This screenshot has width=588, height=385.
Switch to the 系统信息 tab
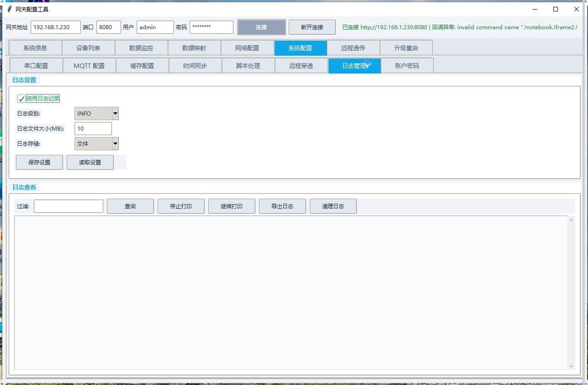click(x=35, y=48)
